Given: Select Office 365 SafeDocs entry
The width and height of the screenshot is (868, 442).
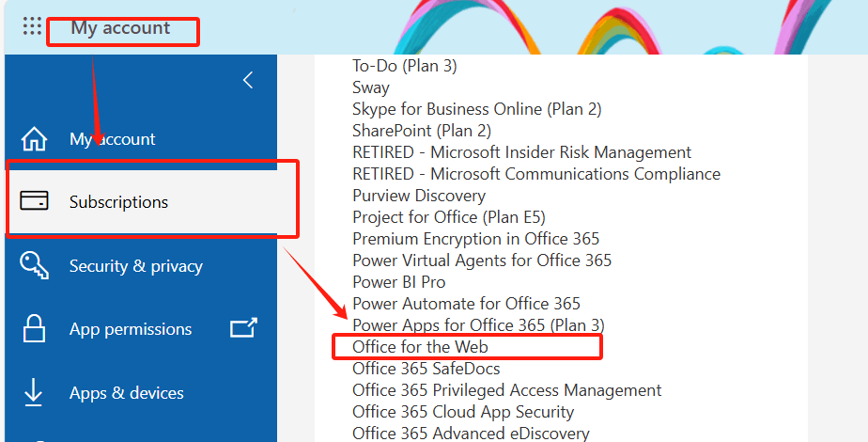Looking at the screenshot, I should [426, 369].
